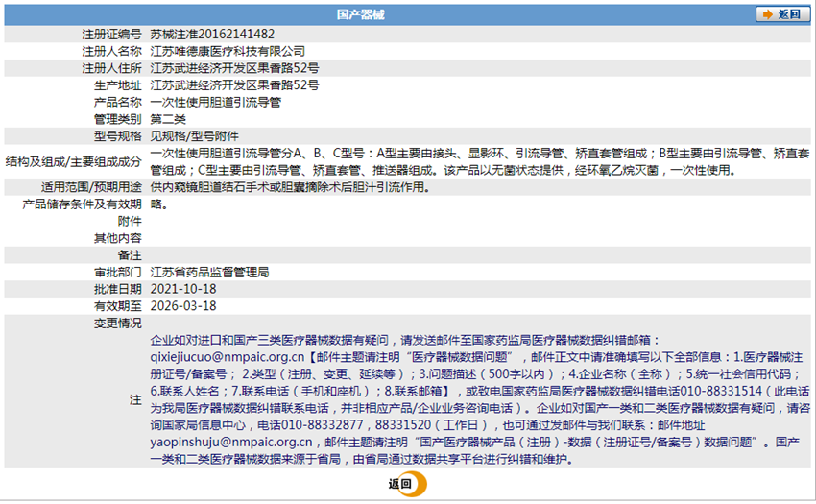Image resolution: width=816 pixels, height=504 pixels.
Task: Click the 产品储存条件及有效期 label
Action: pyautogui.click(x=82, y=204)
